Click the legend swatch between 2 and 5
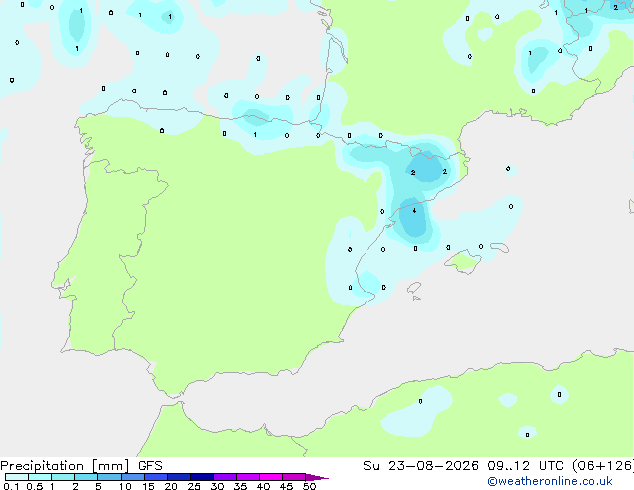Image resolution: width=634 pixels, height=490 pixels. point(86,477)
